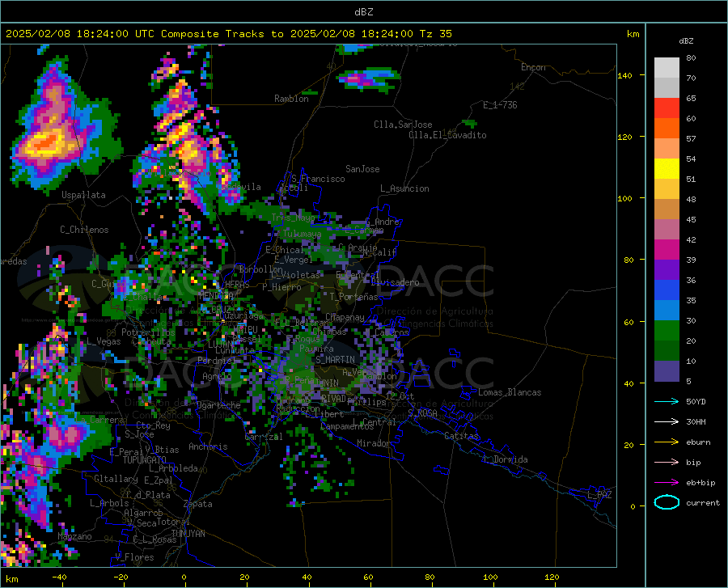The width and height of the screenshot is (728, 588).
Task: Click the legend dBZ heading above color scale
Action: pos(686,40)
